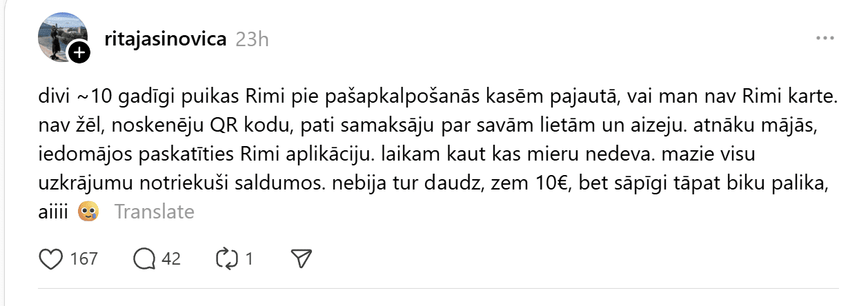Translate the post text

point(154,212)
